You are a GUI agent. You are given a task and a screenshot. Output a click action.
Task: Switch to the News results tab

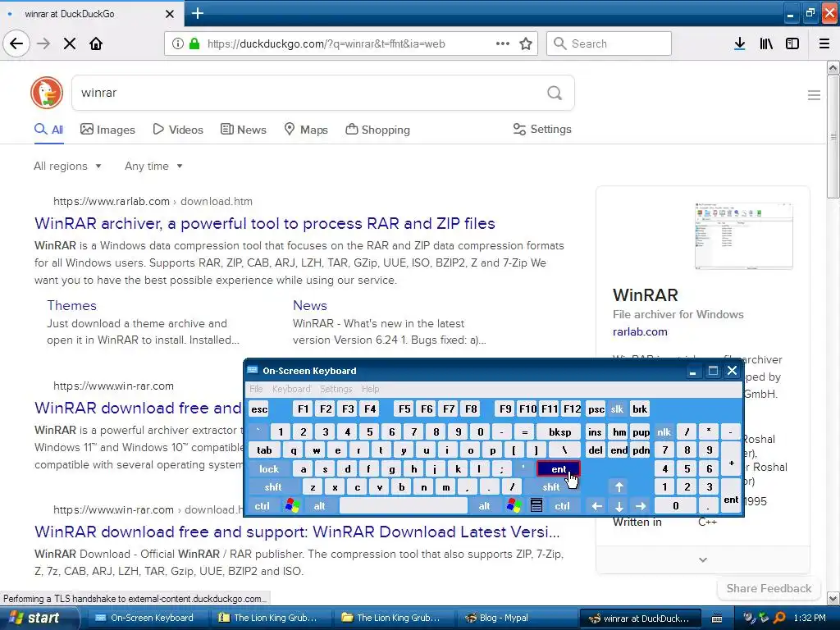click(243, 130)
